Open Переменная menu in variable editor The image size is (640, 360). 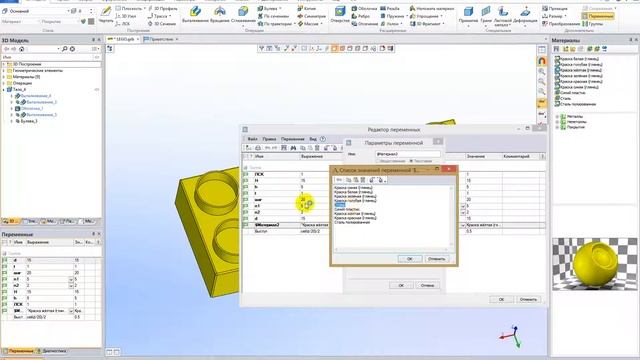tap(293, 139)
